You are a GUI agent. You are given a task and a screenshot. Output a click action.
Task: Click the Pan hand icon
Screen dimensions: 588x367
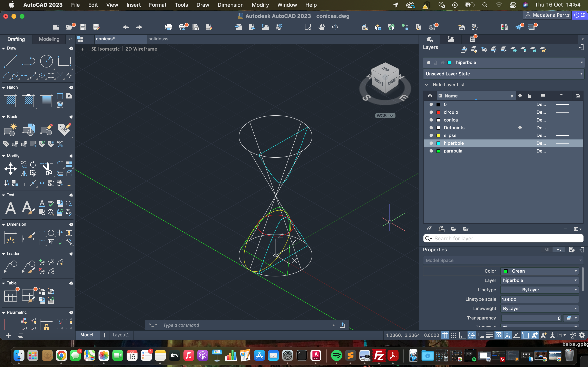pyautogui.click(x=322, y=27)
